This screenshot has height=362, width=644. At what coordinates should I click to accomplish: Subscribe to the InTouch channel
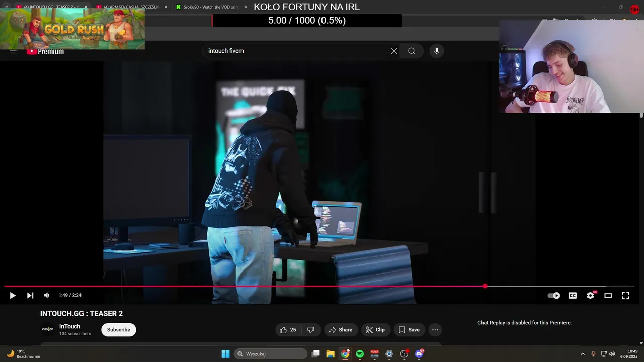(x=119, y=330)
